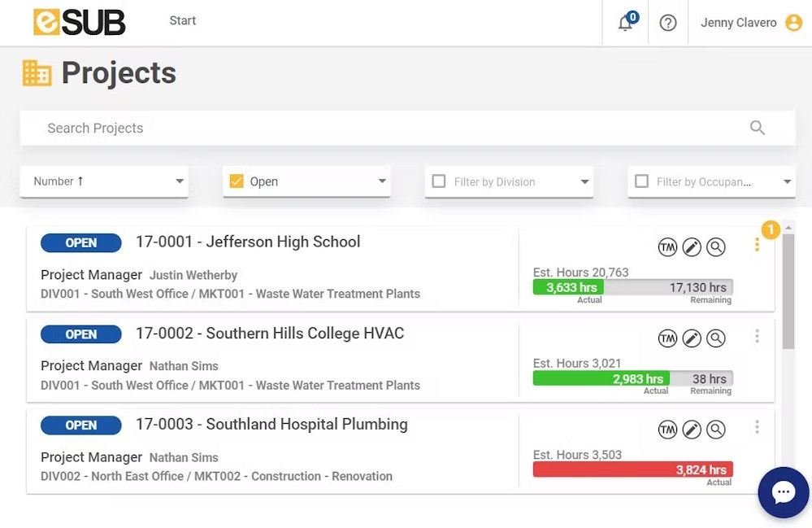
Task: Open the notifications bell icon
Action: point(625,23)
